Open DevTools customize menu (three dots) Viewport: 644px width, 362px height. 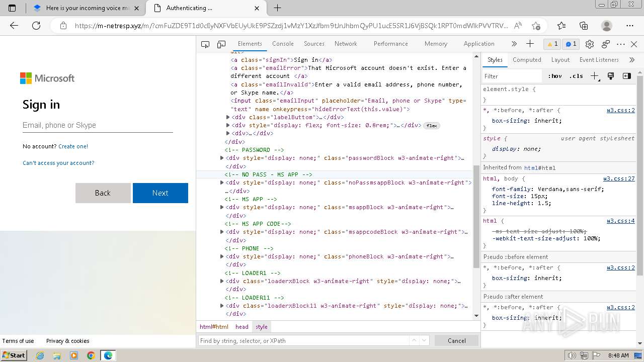pyautogui.click(x=621, y=44)
